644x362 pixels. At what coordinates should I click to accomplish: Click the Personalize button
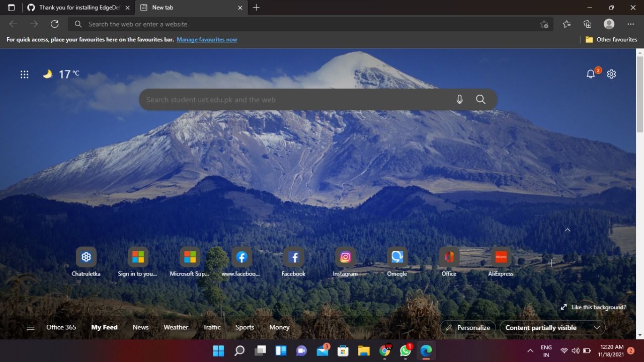[467, 327]
